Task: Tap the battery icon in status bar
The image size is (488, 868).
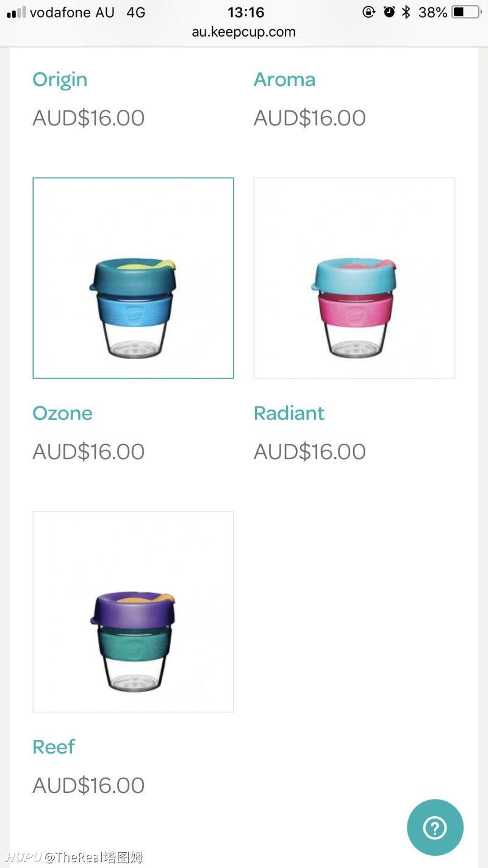Action: tap(467, 12)
